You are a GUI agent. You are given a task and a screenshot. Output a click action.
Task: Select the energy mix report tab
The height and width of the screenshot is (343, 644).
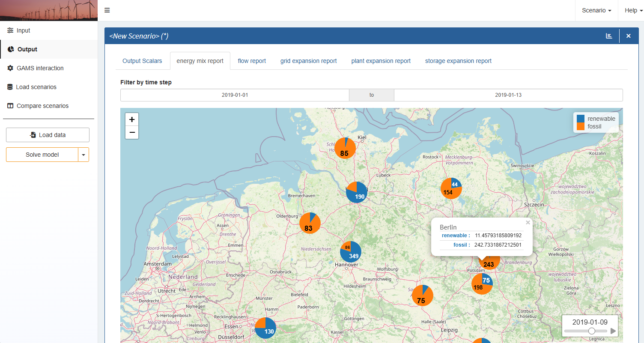coord(200,61)
